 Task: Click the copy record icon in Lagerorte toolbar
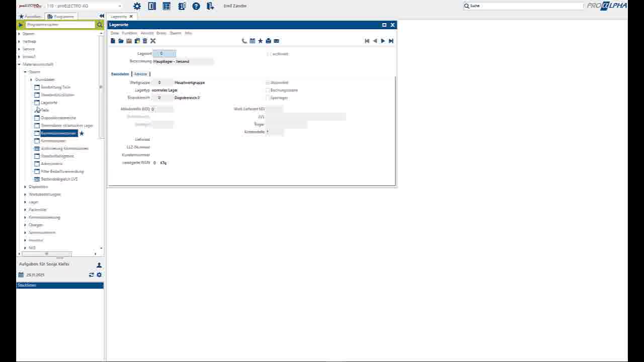coord(137,41)
